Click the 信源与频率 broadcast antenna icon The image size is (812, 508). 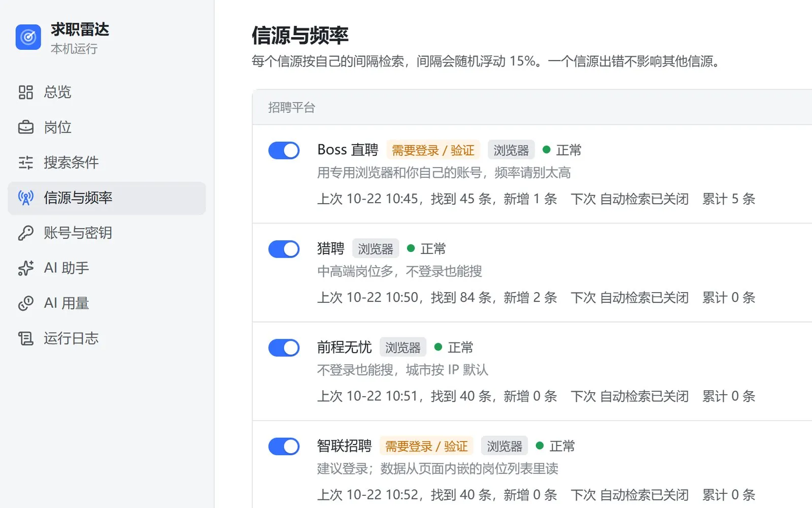tap(26, 198)
